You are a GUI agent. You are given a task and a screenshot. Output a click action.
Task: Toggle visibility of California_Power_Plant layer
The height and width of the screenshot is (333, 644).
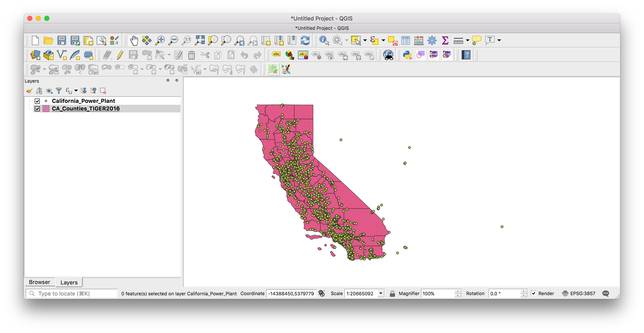point(37,100)
